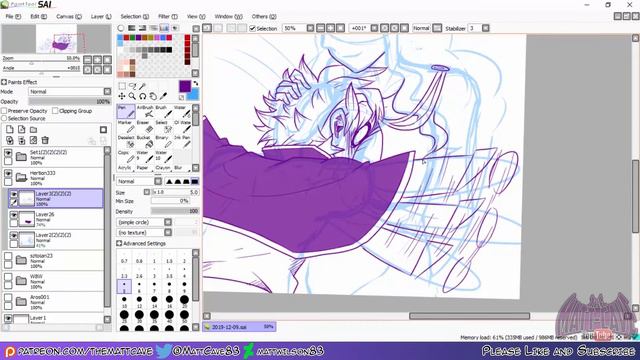This screenshot has width=640, height=360.
Task: Select the AirBrush tool
Action: tap(144, 111)
